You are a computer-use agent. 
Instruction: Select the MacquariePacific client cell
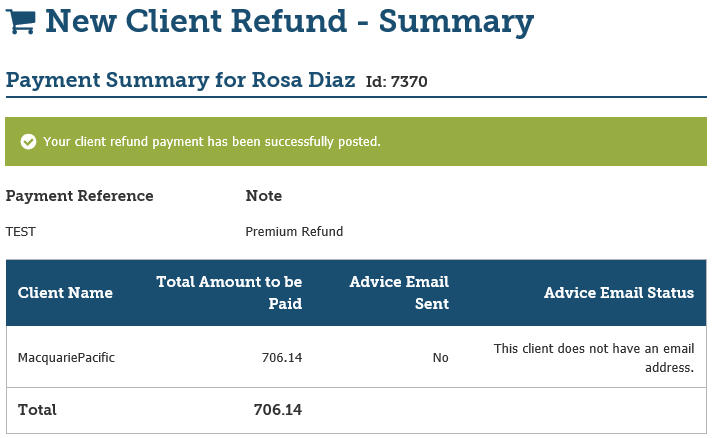coord(66,357)
